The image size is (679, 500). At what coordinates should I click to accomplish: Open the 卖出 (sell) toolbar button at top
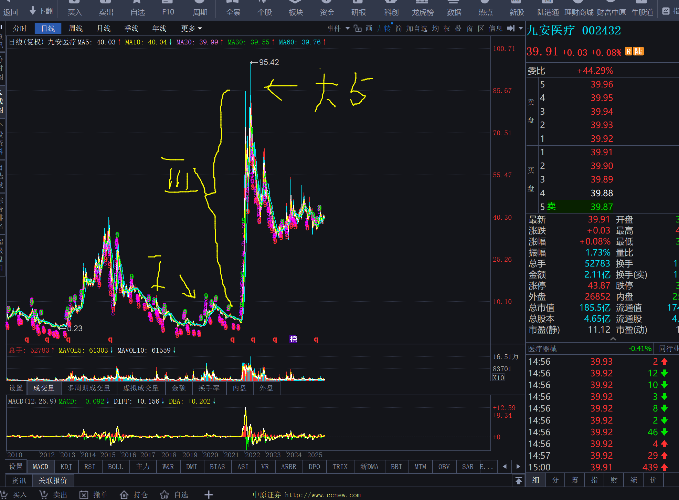tap(106, 8)
